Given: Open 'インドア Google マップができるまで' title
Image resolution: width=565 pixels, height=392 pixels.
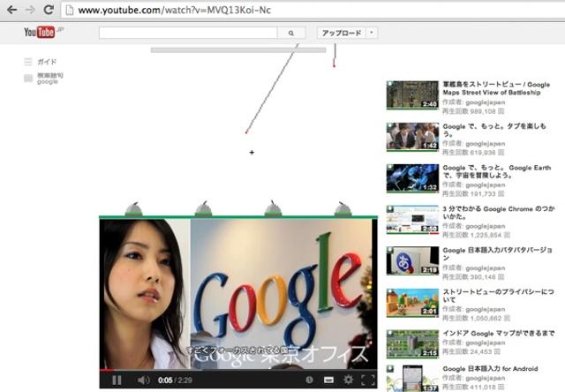Looking at the screenshot, I should 498,333.
